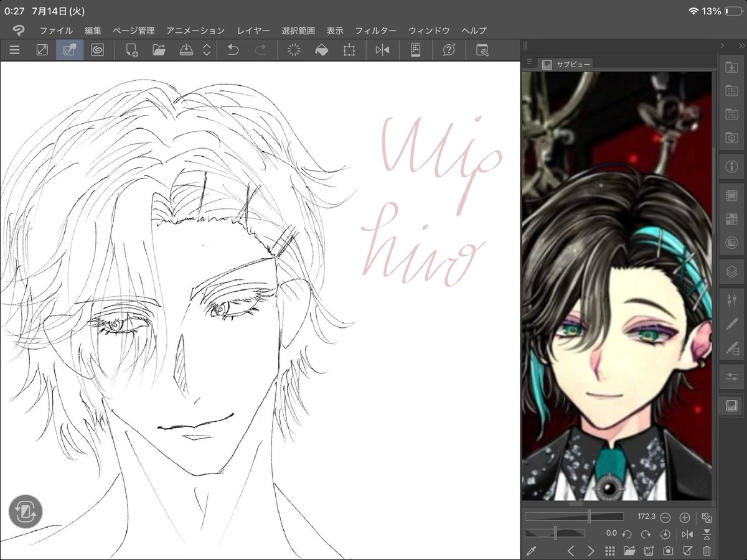The width and height of the screenshot is (747, 560).
Task: Show next Sub View image
Action: pos(591,551)
